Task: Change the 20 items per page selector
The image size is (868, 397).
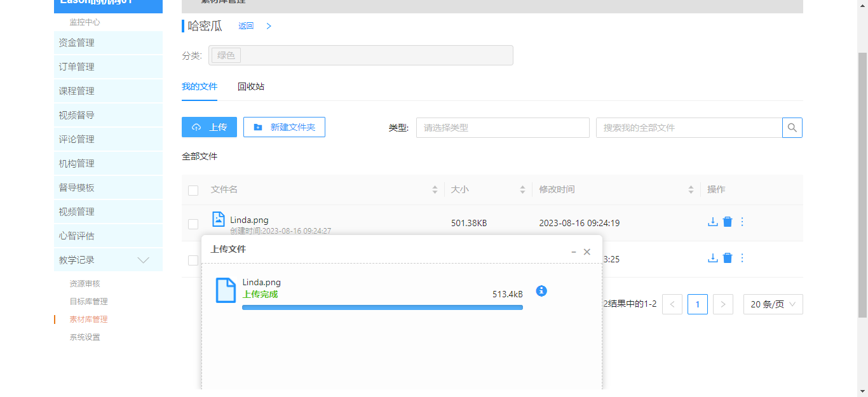Action: pyautogui.click(x=773, y=304)
